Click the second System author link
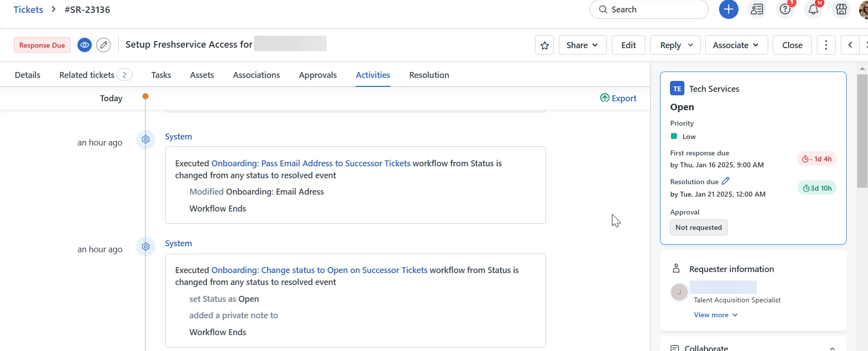This screenshot has width=868, height=351. click(x=179, y=243)
